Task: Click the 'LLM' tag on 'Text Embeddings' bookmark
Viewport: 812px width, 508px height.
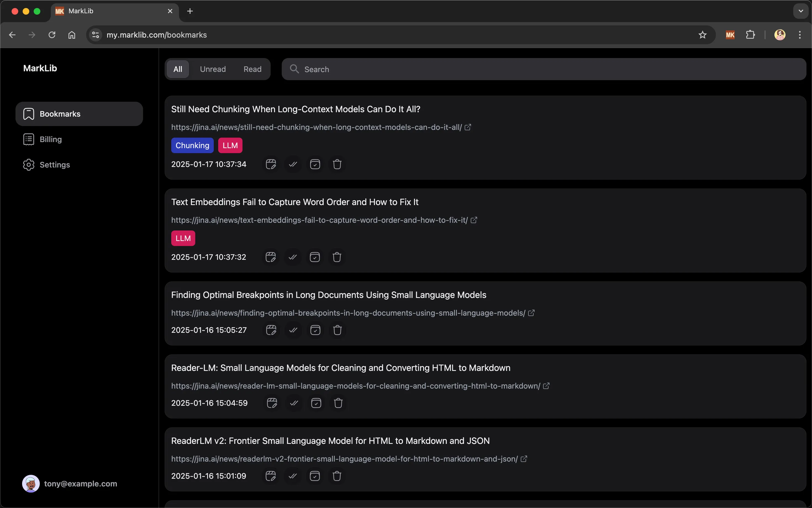Action: point(183,238)
